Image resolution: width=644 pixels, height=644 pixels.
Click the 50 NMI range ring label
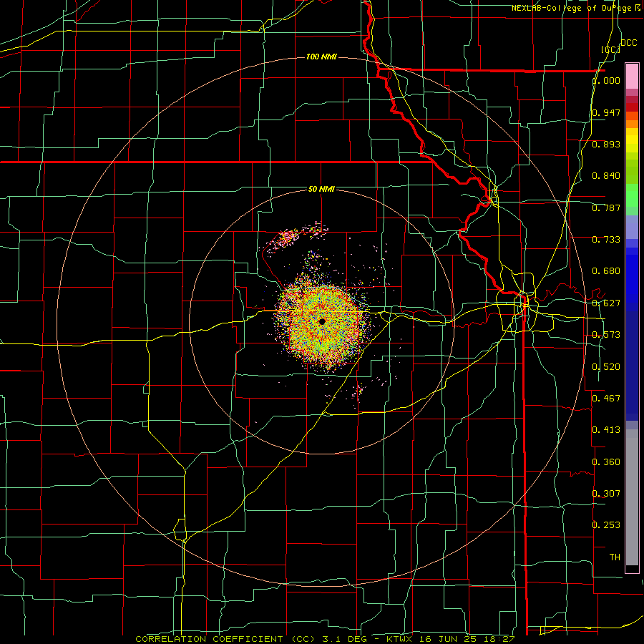click(321, 189)
